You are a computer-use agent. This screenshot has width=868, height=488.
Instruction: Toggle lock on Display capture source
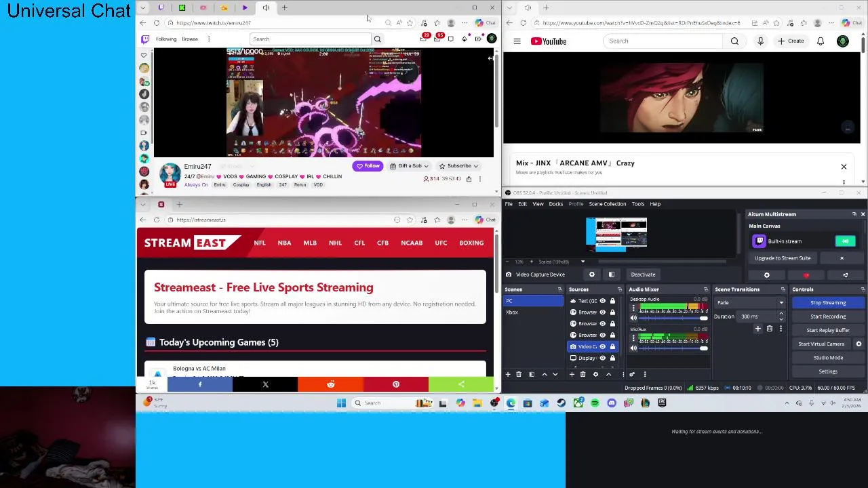[612, 358]
